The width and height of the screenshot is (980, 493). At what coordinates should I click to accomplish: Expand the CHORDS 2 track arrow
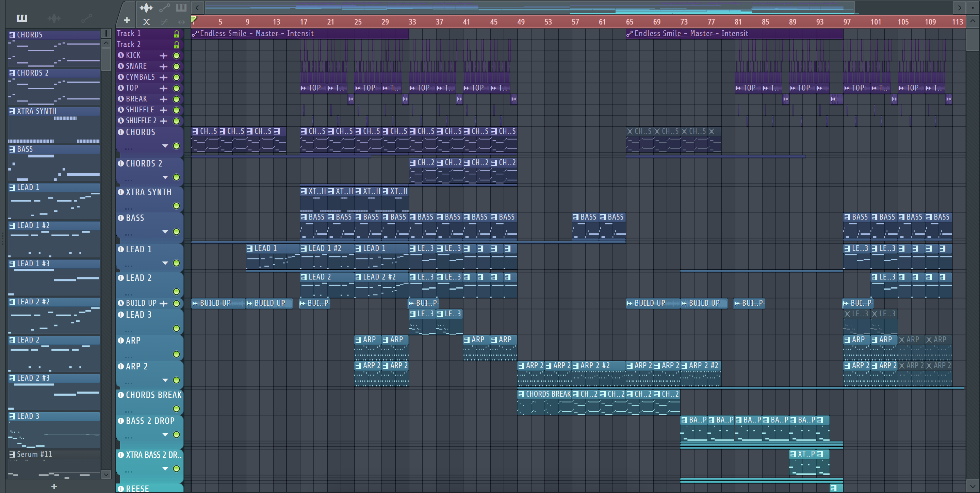pos(165,177)
